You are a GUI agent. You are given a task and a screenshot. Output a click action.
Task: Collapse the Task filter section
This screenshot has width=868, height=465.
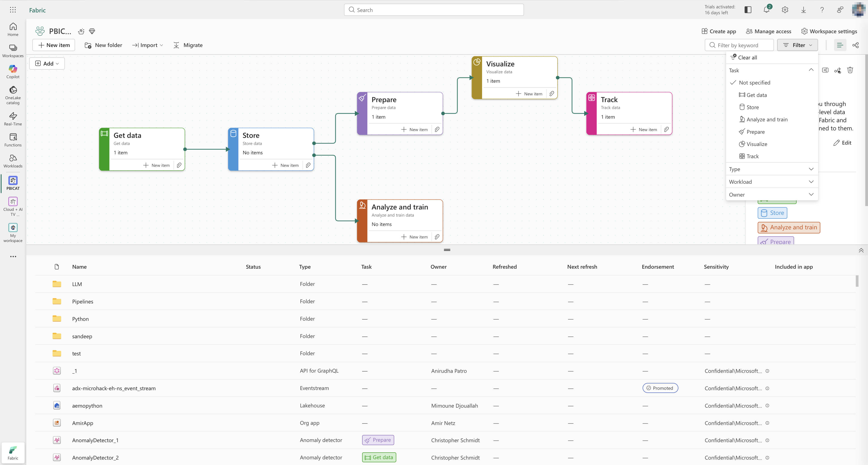click(x=772, y=70)
